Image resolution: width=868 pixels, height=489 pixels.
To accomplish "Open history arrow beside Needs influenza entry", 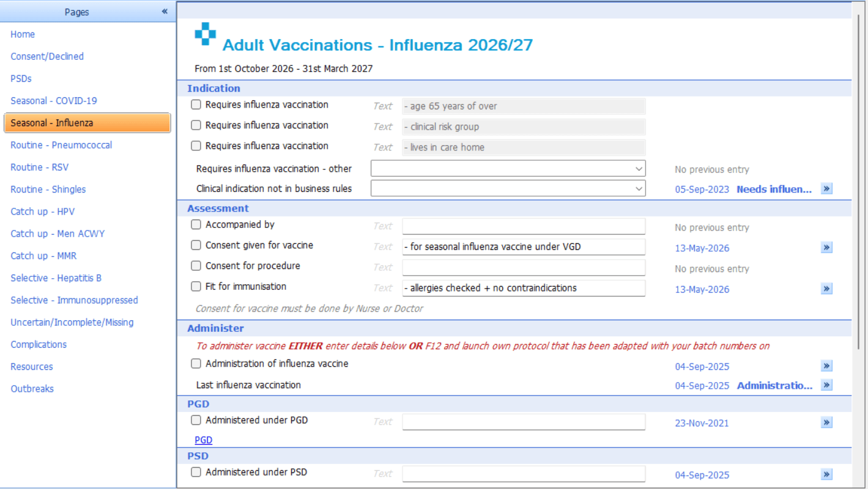I will click(826, 189).
